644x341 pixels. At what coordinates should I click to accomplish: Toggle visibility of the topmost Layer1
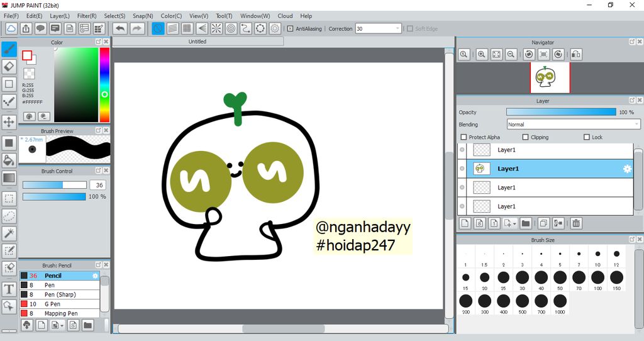tap(462, 150)
